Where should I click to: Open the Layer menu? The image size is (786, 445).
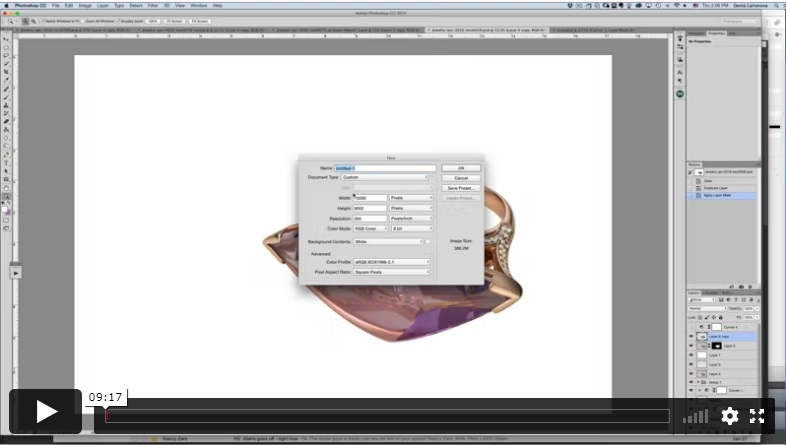click(x=103, y=6)
